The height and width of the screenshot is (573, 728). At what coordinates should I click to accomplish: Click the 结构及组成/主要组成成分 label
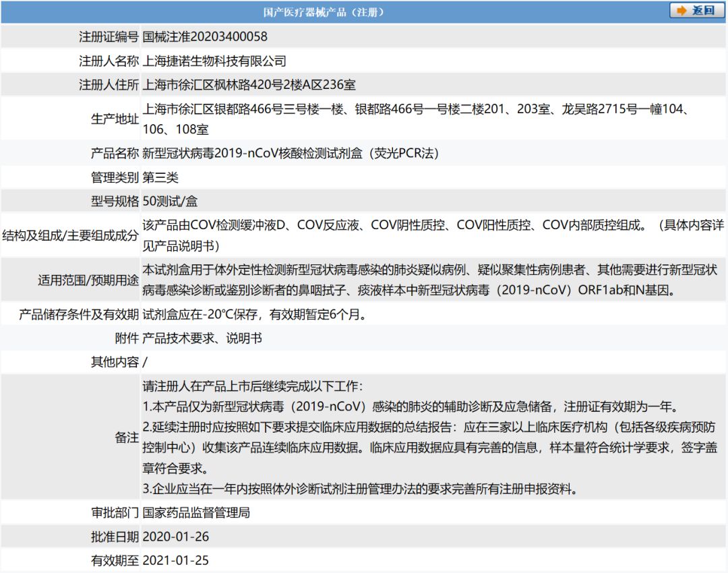(70, 235)
